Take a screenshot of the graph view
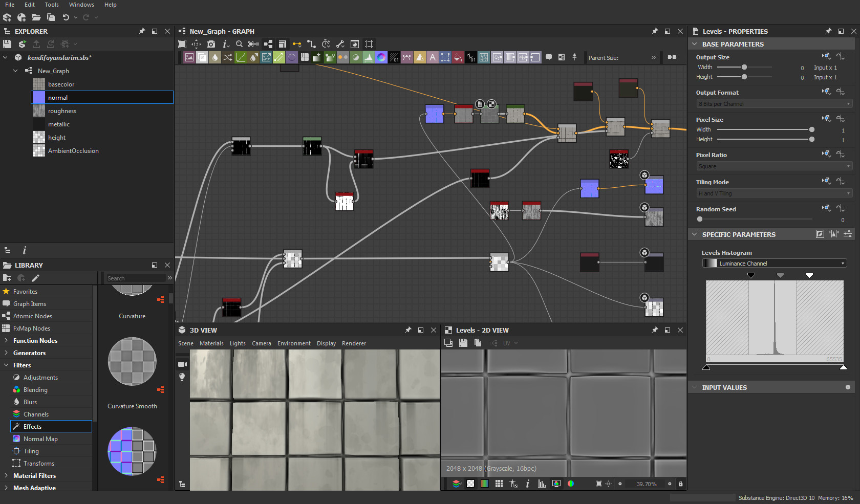Image resolution: width=860 pixels, height=504 pixels. [x=211, y=44]
